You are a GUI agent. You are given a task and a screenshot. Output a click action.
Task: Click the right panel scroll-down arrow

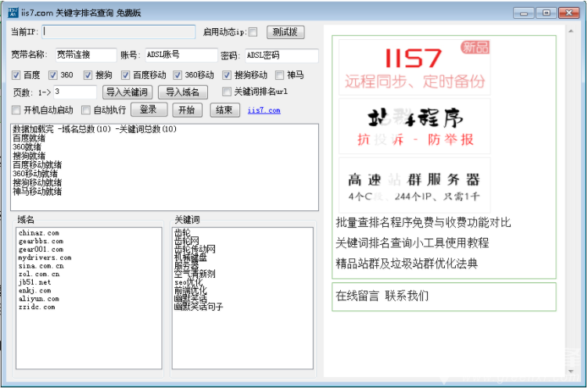[571, 372]
